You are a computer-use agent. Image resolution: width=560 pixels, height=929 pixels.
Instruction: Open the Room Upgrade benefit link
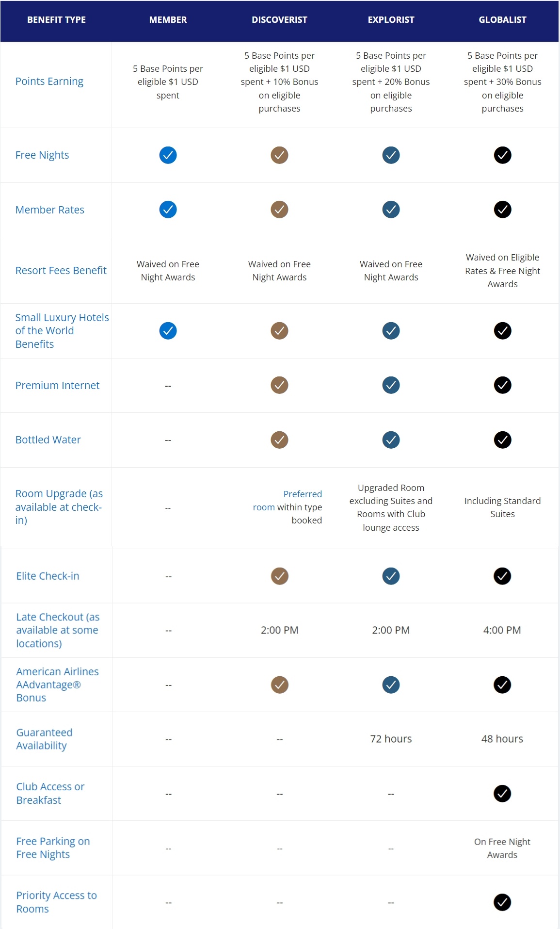(x=59, y=507)
